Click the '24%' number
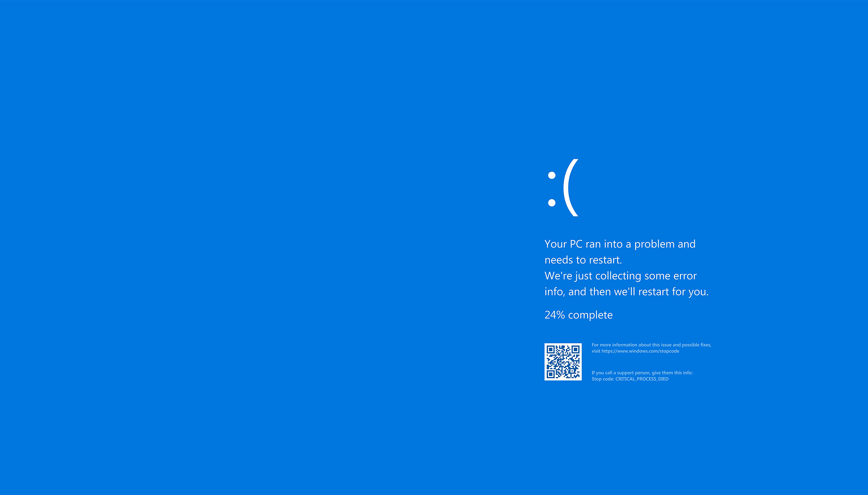The image size is (868, 495). 554,315
